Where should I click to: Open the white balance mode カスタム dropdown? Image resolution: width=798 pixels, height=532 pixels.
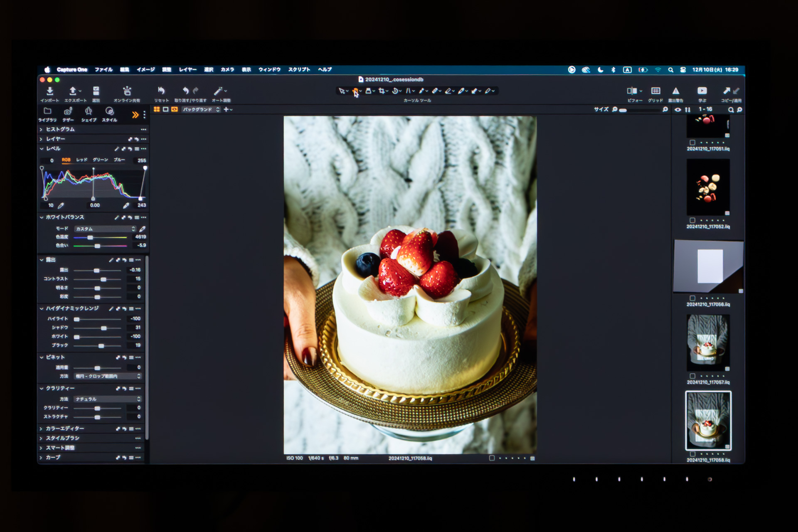tap(105, 229)
